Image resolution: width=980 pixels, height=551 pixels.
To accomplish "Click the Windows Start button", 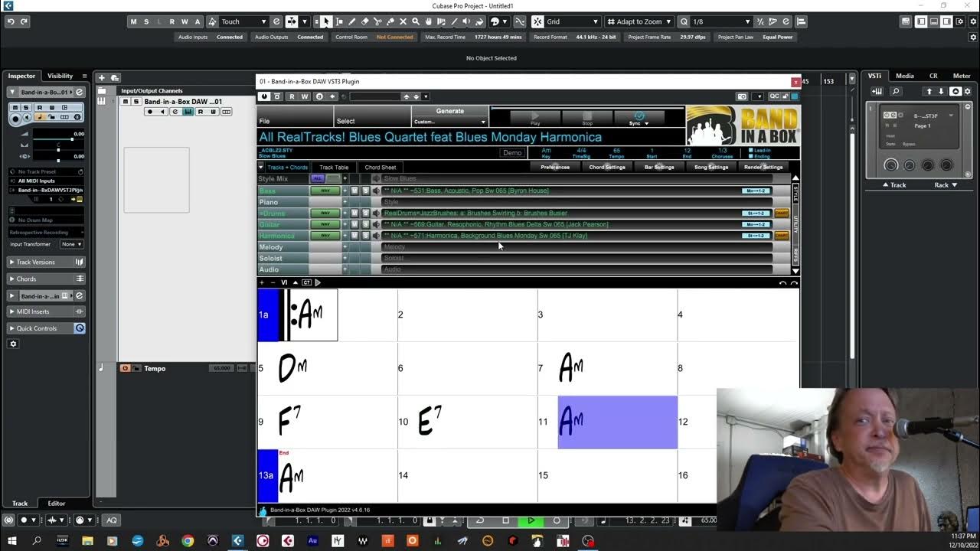I will click(x=12, y=541).
